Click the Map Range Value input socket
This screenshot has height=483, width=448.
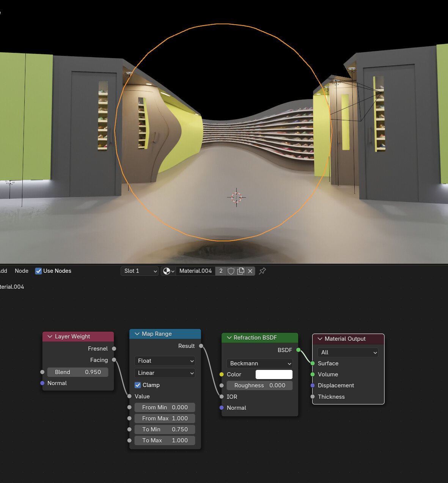129,396
